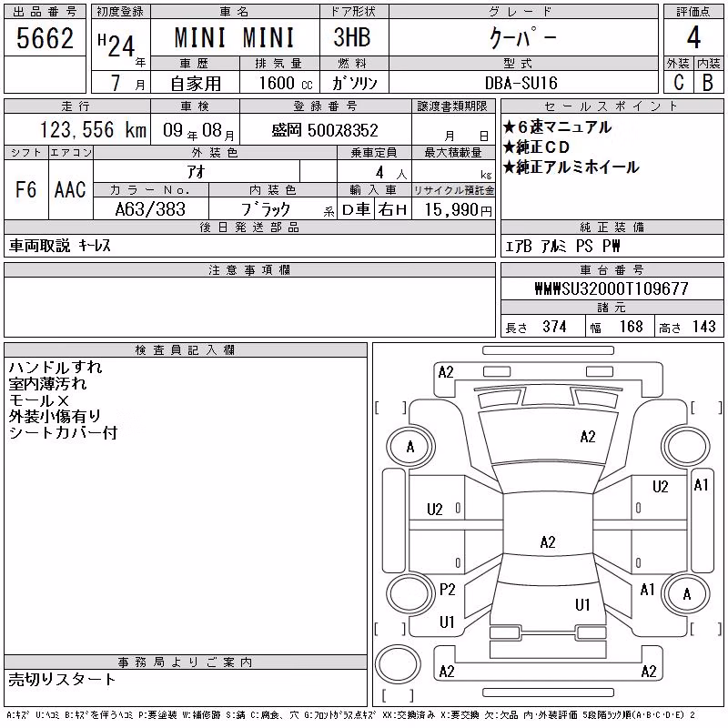Click the inspector note 室内薄汚れ
The width and height of the screenshot is (728, 728).
pyautogui.click(x=47, y=383)
